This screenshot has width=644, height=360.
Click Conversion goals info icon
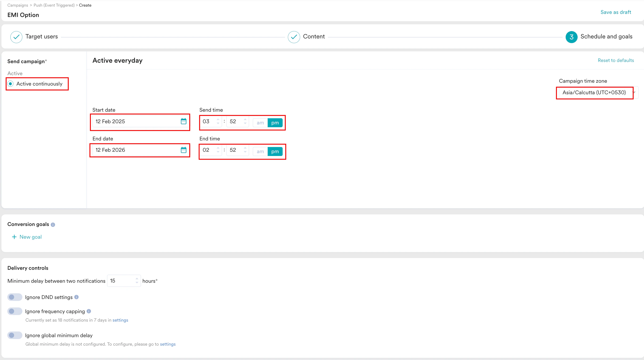click(x=53, y=225)
